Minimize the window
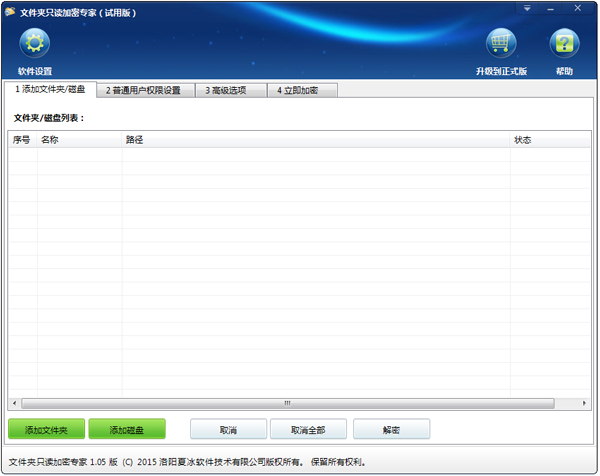The height and width of the screenshot is (476, 600). (x=550, y=8)
